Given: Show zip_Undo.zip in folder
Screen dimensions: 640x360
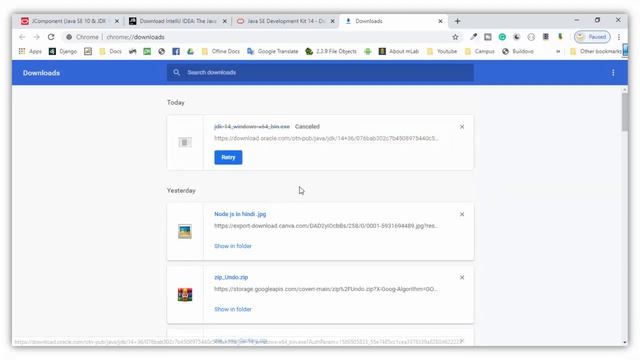Looking at the screenshot, I should pos(233,309).
